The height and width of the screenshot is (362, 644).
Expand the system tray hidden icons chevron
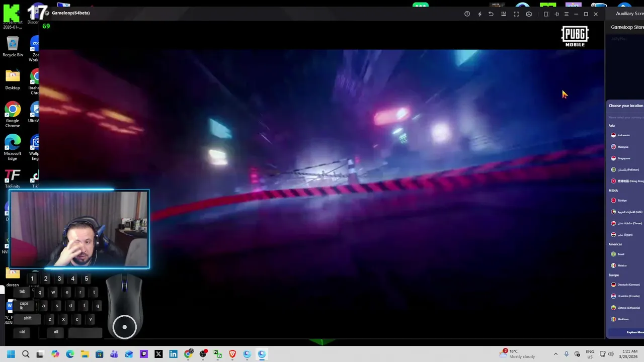tap(555, 354)
